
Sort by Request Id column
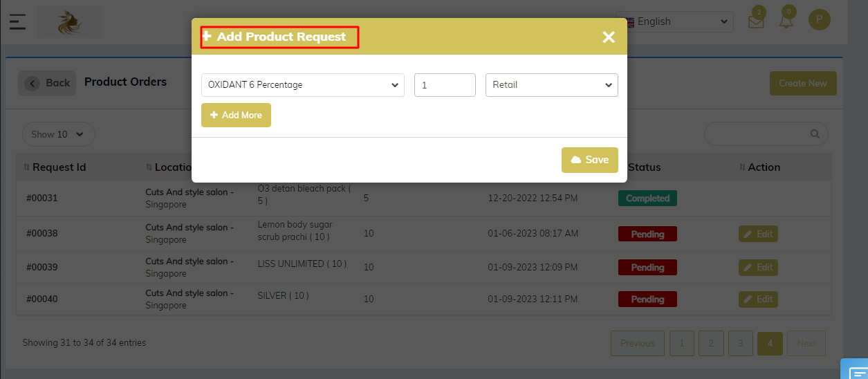click(55, 167)
